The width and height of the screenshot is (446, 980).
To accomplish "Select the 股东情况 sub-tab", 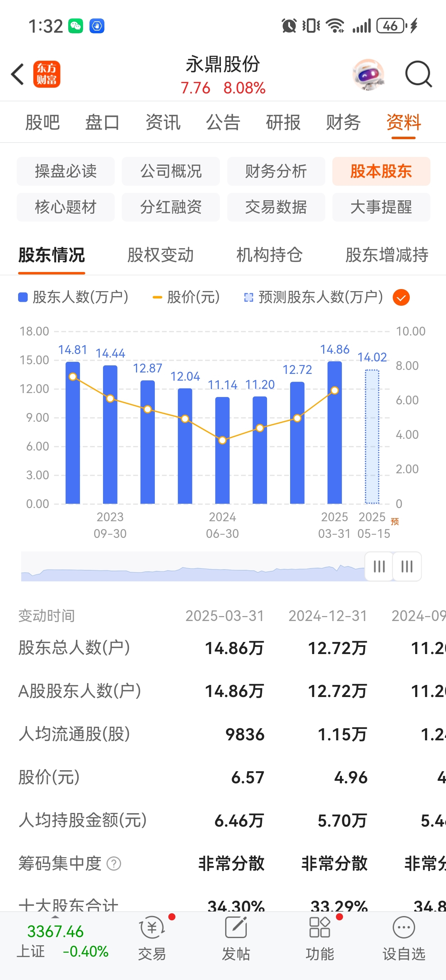I will click(x=51, y=255).
